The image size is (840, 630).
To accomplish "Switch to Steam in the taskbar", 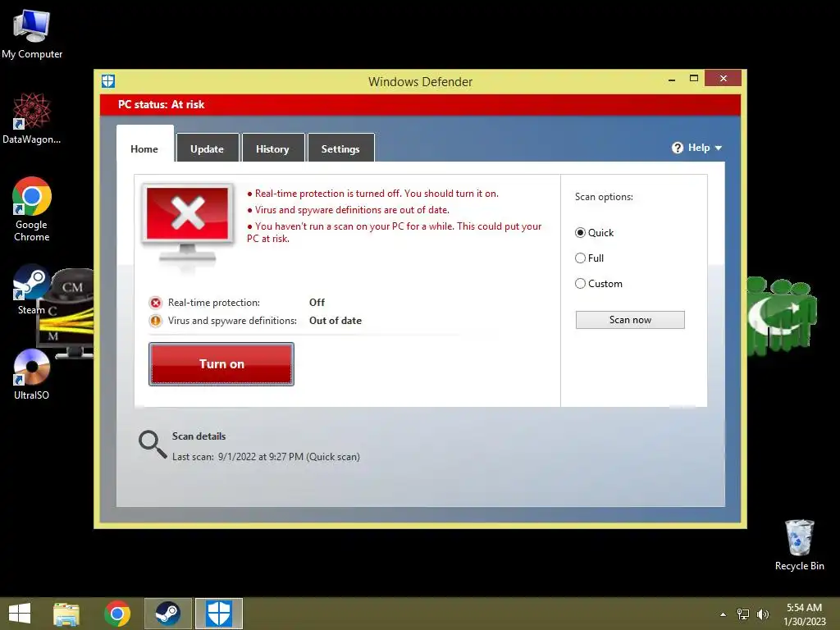I will tap(167, 614).
